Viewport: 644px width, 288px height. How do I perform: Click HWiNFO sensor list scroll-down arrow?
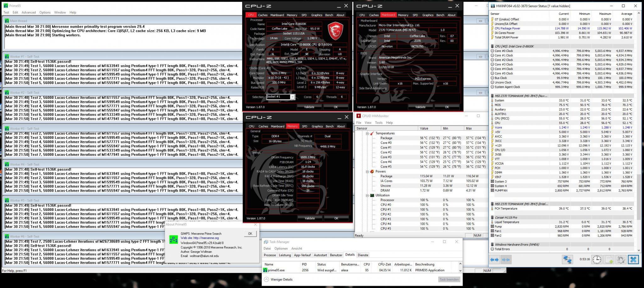[x=639, y=250]
